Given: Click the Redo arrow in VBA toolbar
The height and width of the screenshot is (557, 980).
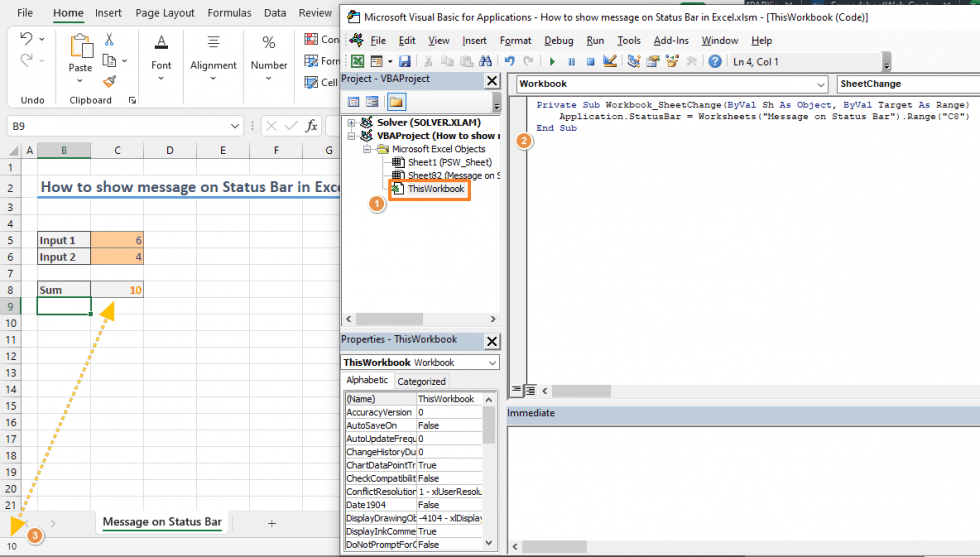Looking at the screenshot, I should [x=529, y=61].
